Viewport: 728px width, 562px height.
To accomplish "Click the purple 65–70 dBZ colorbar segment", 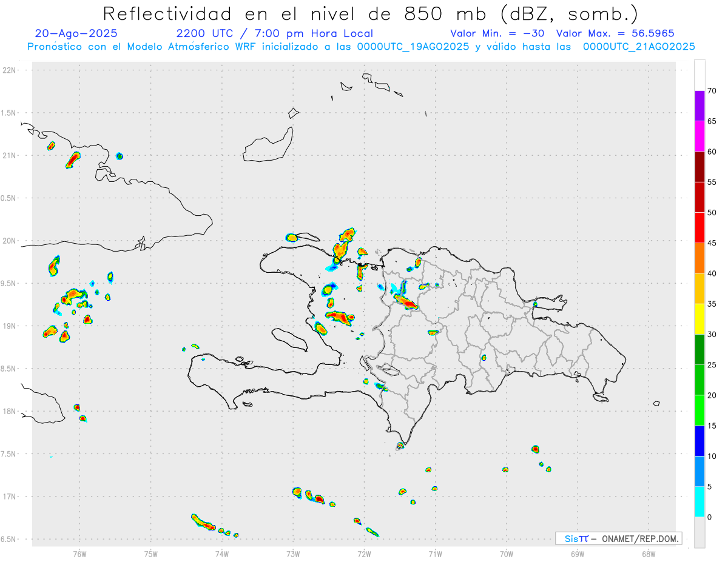I will [699, 106].
